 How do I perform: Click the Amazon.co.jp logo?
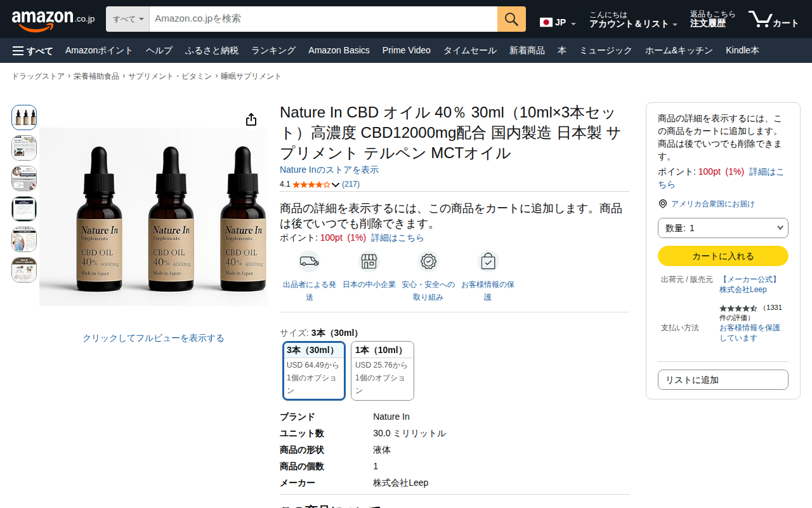click(x=53, y=19)
